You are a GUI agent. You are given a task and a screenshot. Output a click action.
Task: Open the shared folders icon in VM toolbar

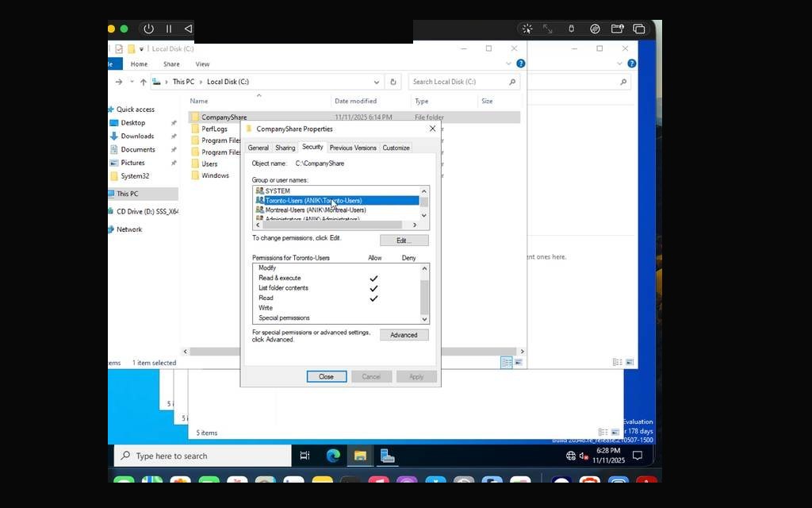(x=617, y=29)
